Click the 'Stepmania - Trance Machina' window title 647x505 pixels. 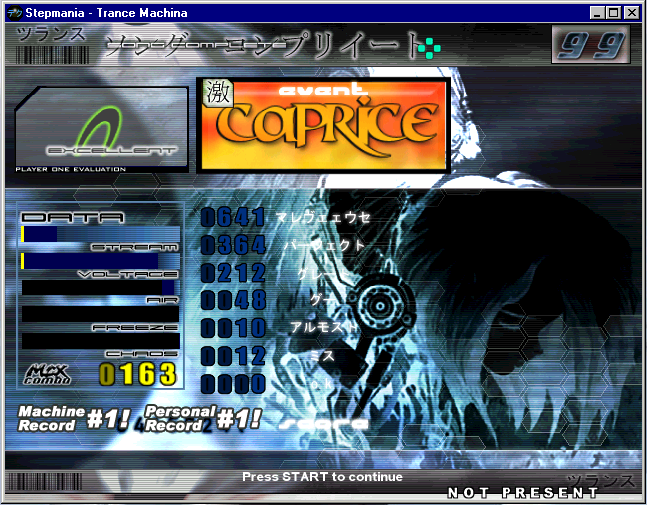[x=106, y=13]
